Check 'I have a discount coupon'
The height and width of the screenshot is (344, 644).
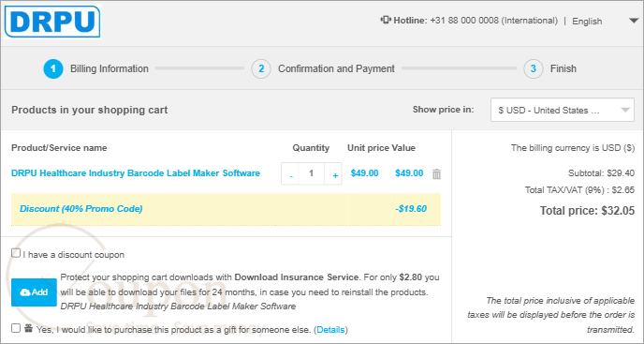(x=16, y=253)
